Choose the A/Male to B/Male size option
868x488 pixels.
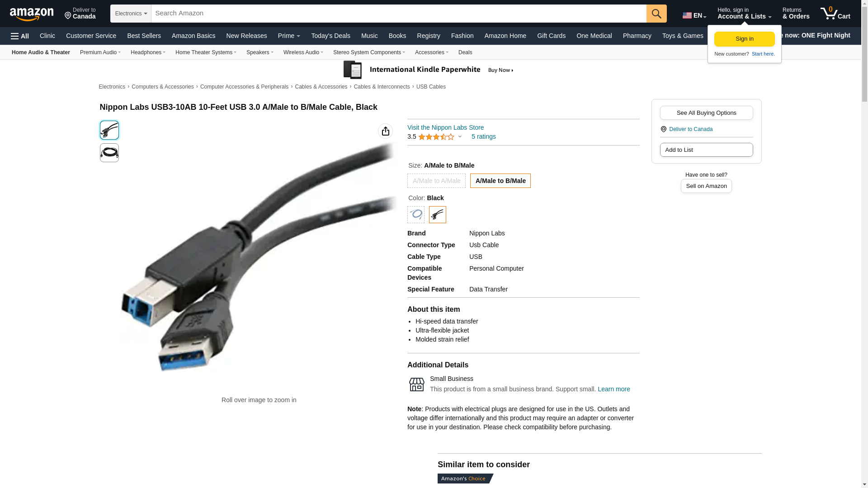[500, 181]
